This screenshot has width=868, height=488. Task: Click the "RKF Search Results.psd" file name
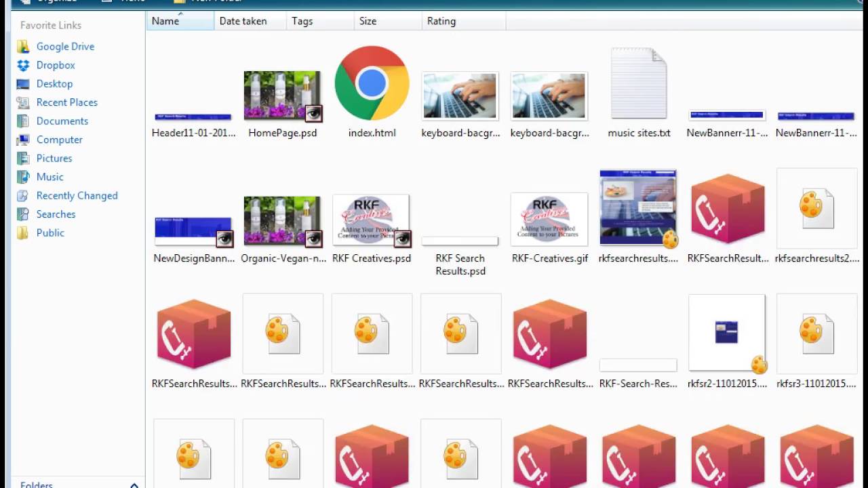point(460,264)
